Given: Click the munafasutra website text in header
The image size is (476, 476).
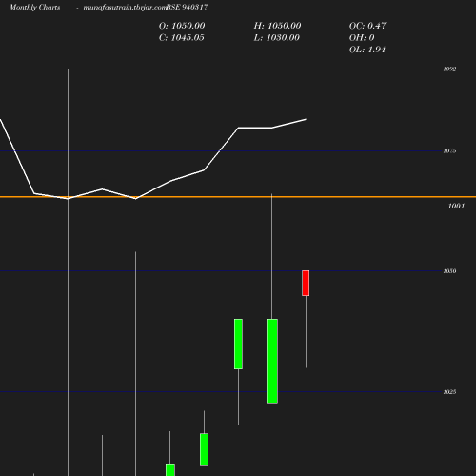Looking at the screenshot, I should pyautogui.click(x=125, y=7).
